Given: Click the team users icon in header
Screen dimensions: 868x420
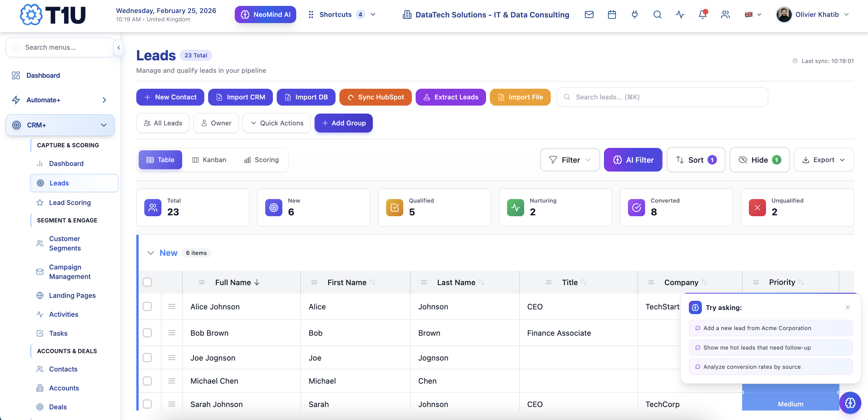Looking at the screenshot, I should 725,14.
